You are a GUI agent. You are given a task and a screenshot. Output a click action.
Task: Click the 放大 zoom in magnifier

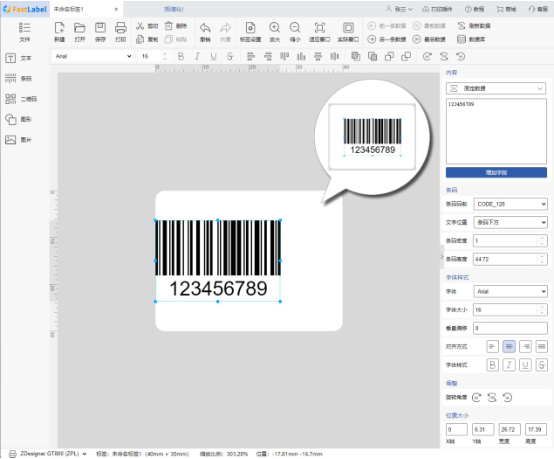(275, 28)
